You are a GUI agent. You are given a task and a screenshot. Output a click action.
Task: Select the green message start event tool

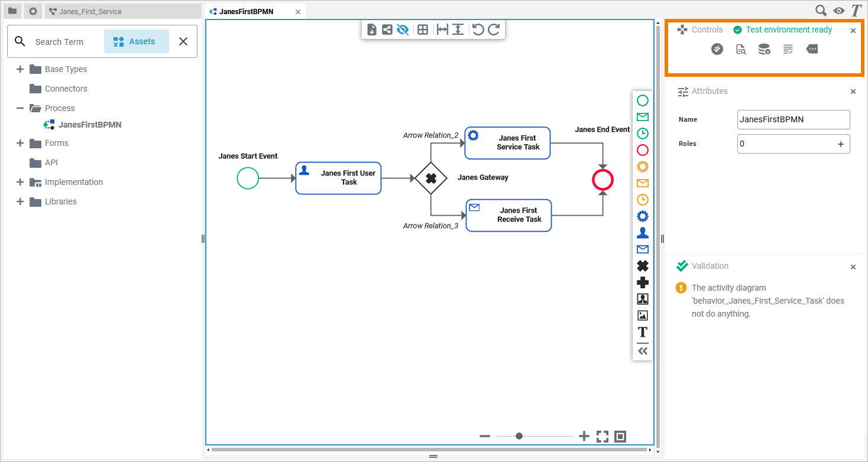(643, 117)
